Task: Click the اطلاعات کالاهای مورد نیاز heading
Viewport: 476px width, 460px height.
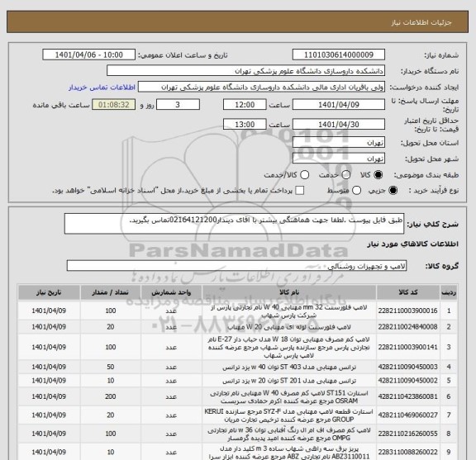Action: tap(413, 244)
